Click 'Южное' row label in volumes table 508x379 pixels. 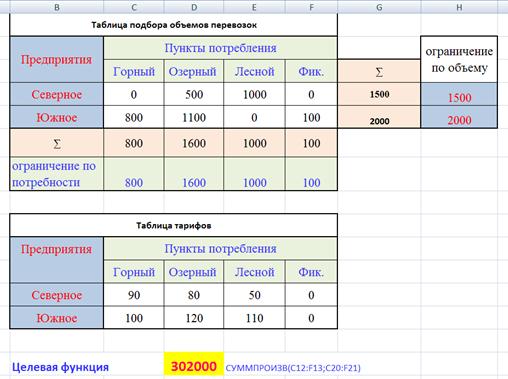click(x=57, y=117)
